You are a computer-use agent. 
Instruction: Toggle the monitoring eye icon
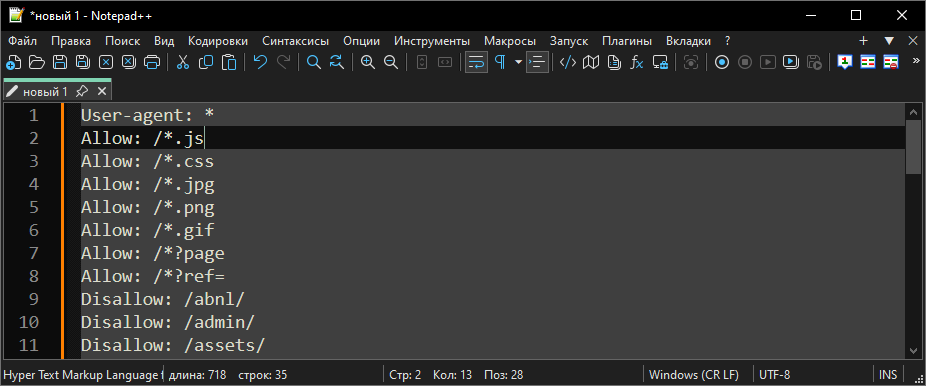(690, 62)
